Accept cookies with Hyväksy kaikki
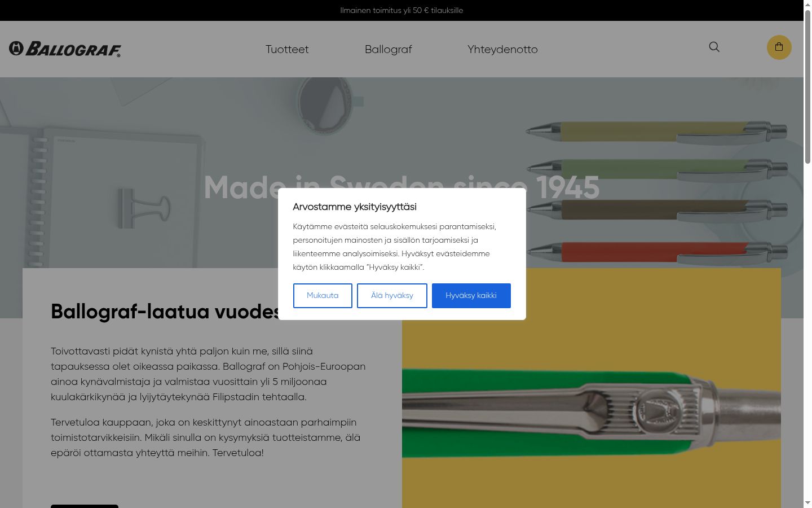Viewport: 812px width, 508px height. [x=471, y=296]
